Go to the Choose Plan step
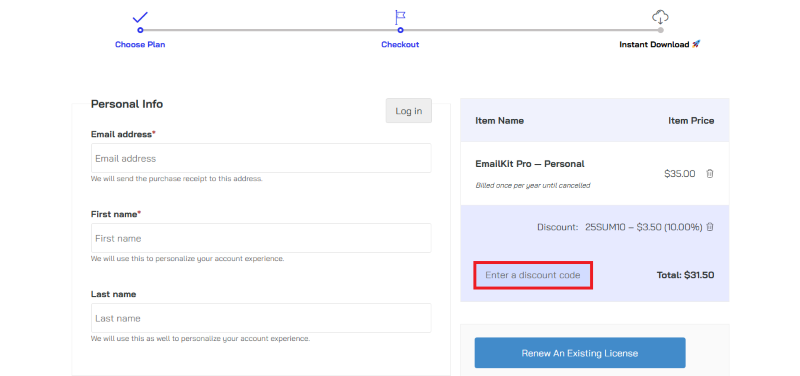The width and height of the screenshot is (800, 376). pos(140,44)
